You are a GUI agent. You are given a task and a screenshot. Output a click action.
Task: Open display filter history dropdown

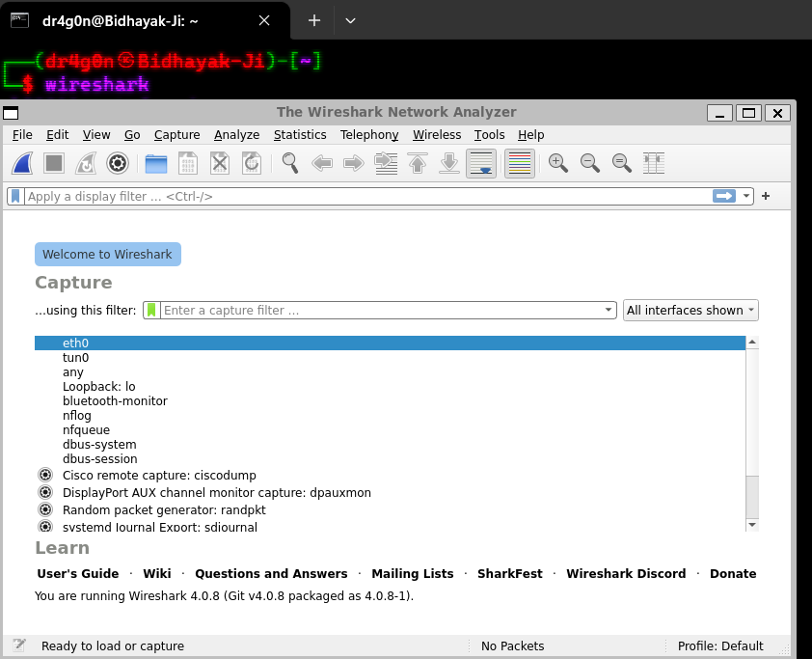tap(746, 196)
